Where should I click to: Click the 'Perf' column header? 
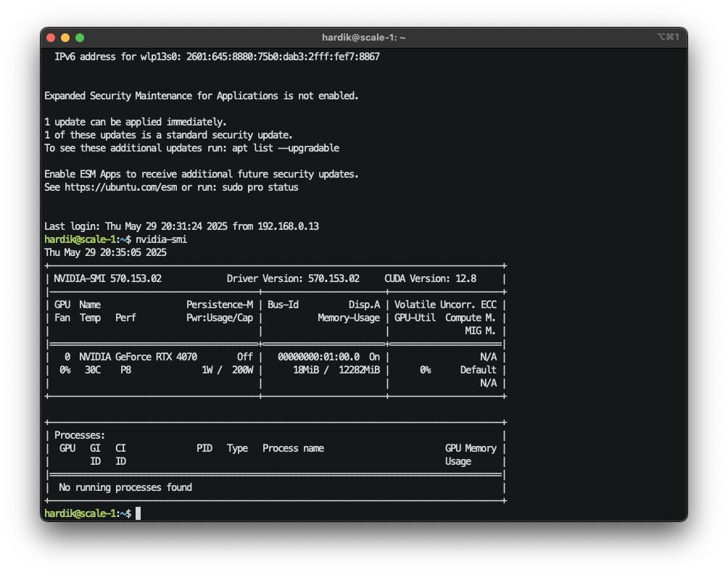(125, 318)
